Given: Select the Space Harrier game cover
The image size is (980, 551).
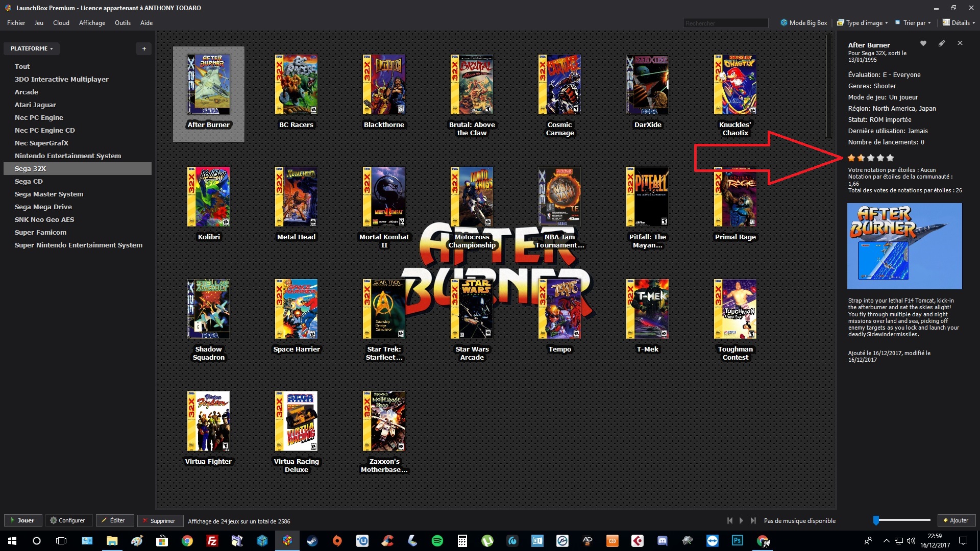Looking at the screenshot, I should click(296, 309).
